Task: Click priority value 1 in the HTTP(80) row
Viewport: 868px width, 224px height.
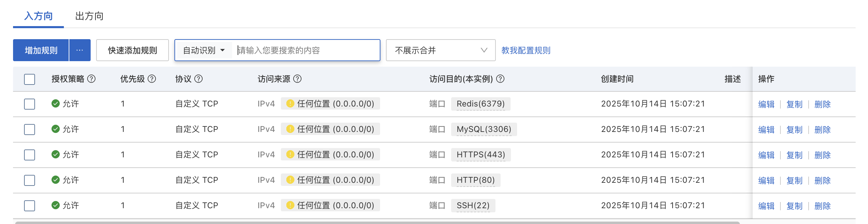Action: 123,180
